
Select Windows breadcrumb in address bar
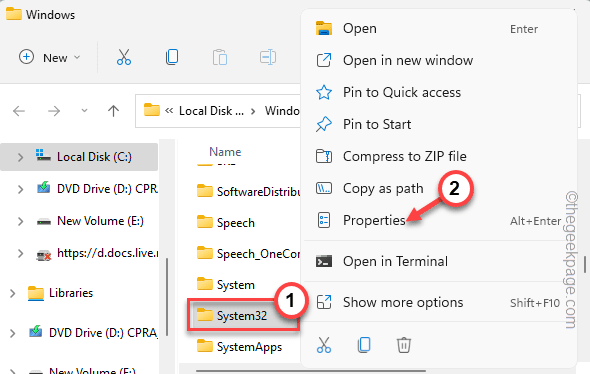(282, 111)
